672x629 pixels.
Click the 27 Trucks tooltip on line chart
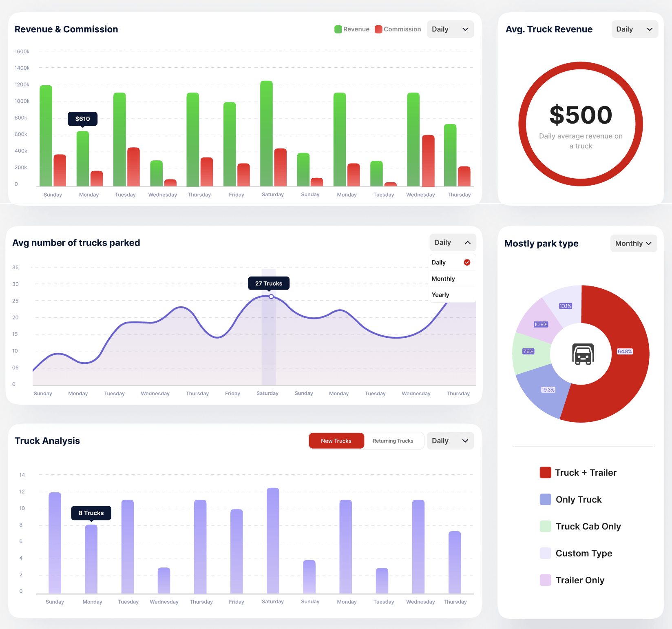pyautogui.click(x=269, y=283)
